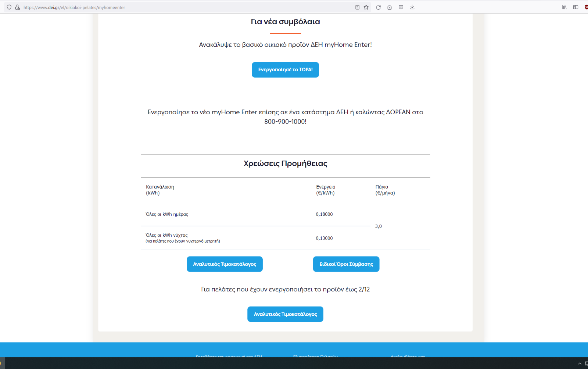Open Αναλυτικός Τιμοκατάλογος beside Ειδικοί Όροι

click(225, 264)
